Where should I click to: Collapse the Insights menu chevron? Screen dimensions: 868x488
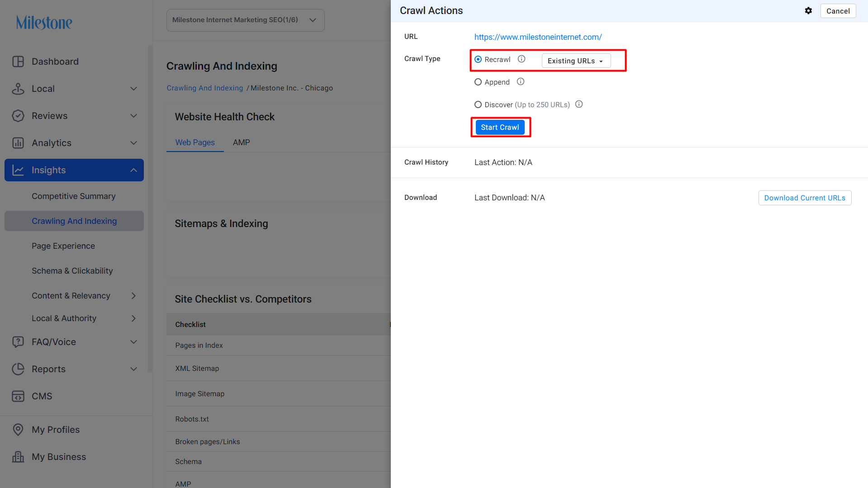[x=133, y=170]
